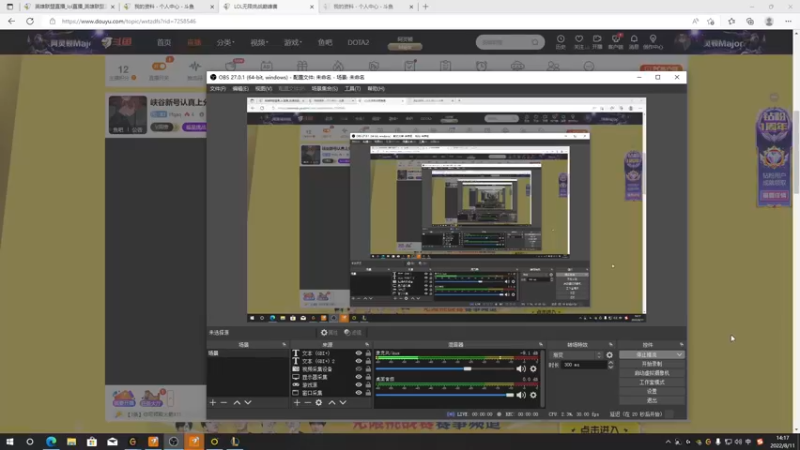The width and height of the screenshot is (800, 450).
Task: Move source up in the Sources panel
Action: [x=332, y=403]
